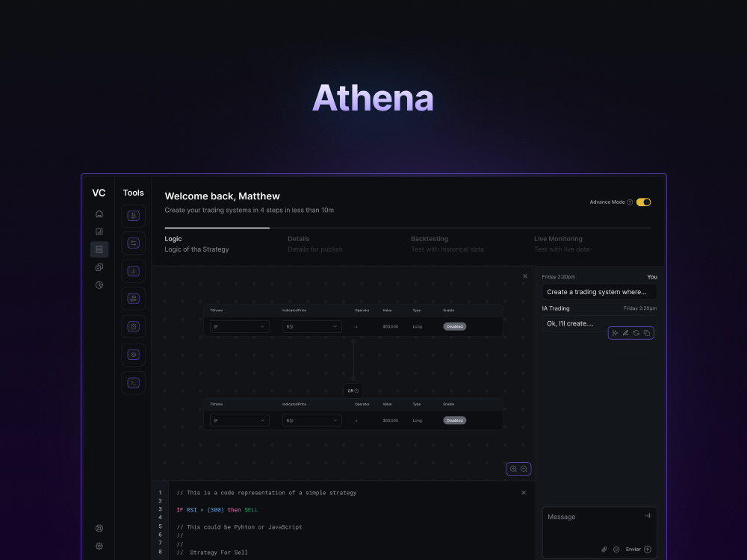747x560 pixels.
Task: Switch to the Logic step tab
Action: [196, 244]
